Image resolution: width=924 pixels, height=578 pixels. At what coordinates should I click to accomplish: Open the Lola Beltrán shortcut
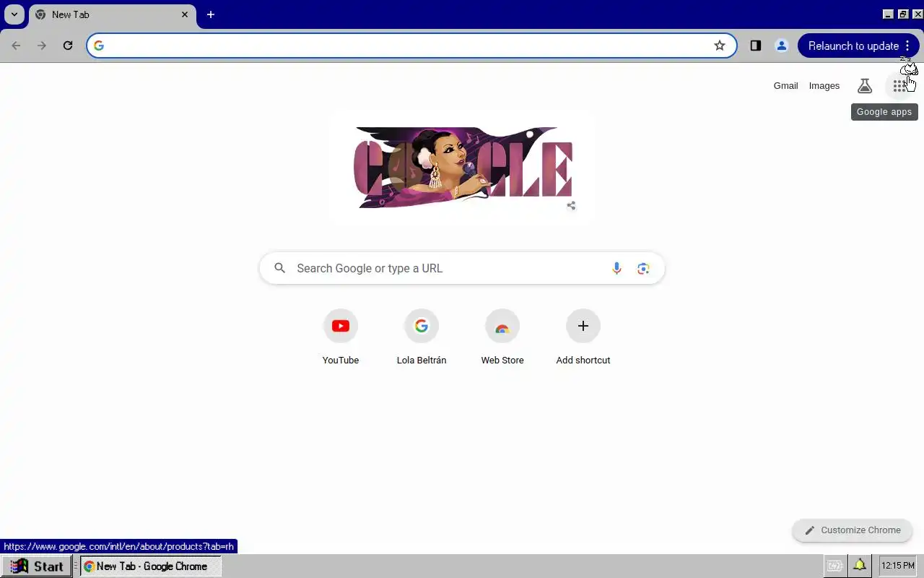coord(422,338)
